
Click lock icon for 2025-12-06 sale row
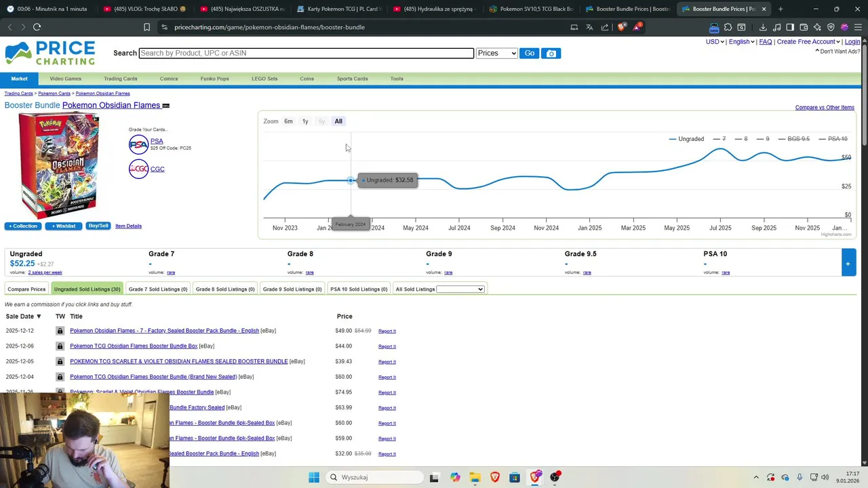(60, 346)
